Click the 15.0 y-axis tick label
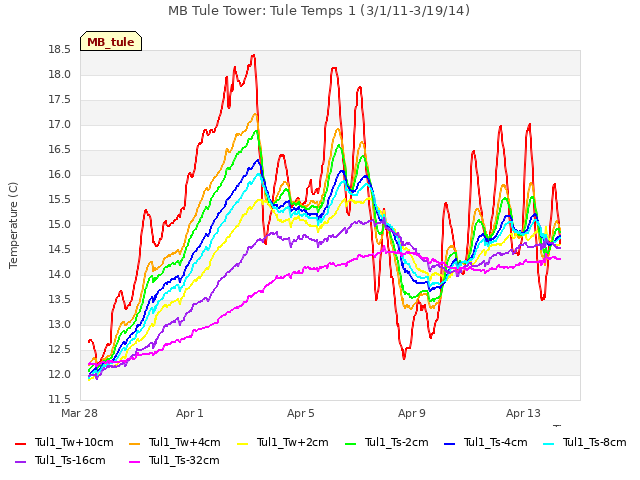This screenshot has width=640, height=480. click(x=60, y=224)
